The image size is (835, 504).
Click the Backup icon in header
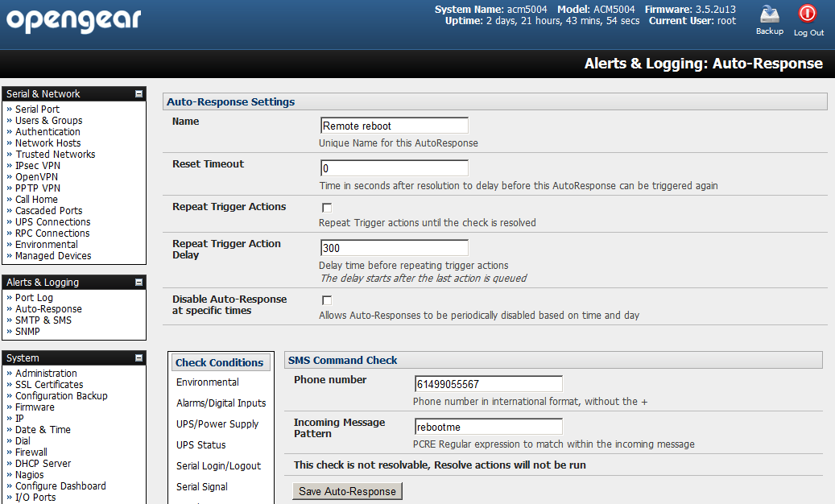769,15
